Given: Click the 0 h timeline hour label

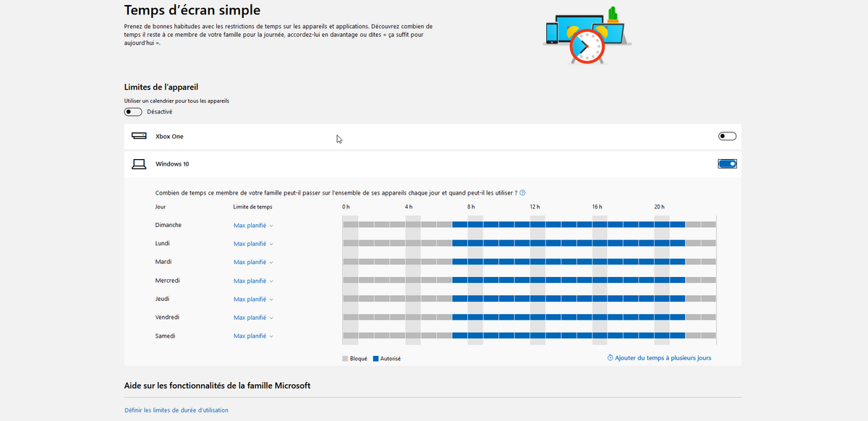Looking at the screenshot, I should coord(346,207).
